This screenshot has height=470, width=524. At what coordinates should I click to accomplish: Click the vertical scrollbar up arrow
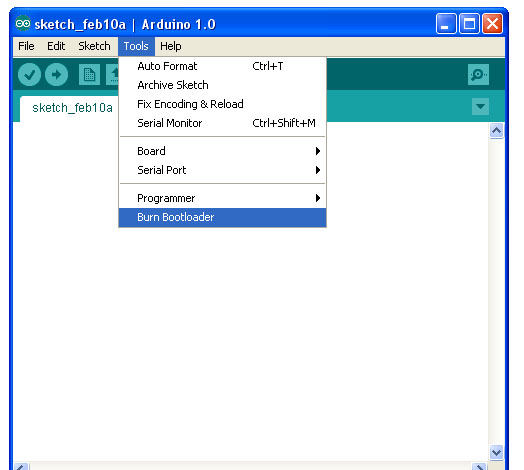click(496, 131)
